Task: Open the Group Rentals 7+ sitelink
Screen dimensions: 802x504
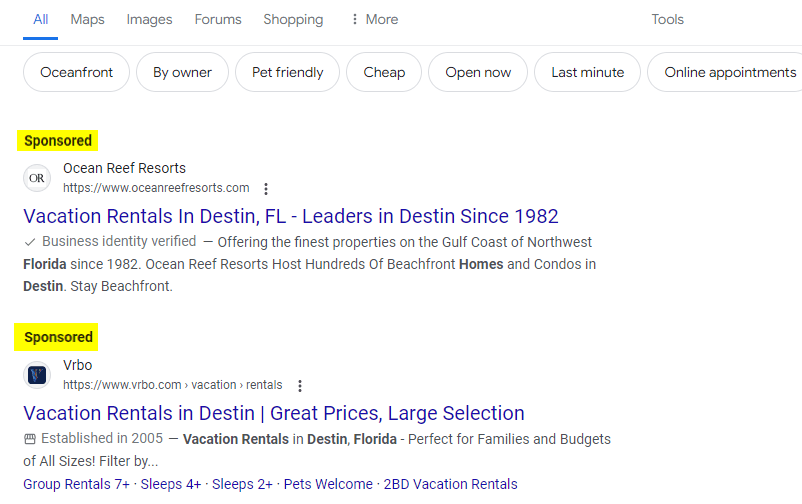Action: [76, 484]
